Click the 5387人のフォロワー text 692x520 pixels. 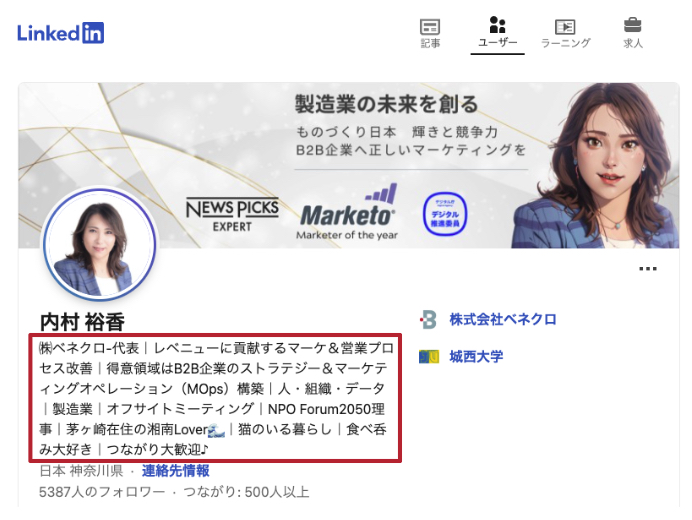pyautogui.click(x=102, y=492)
